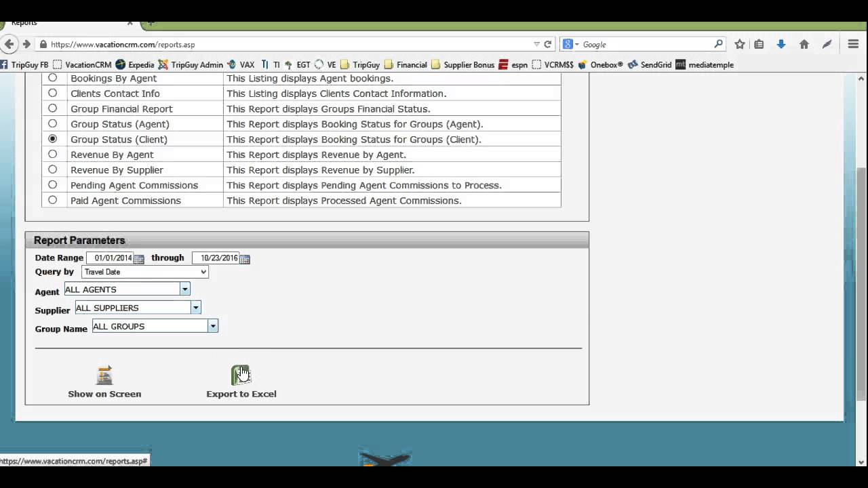Select the Group Status (Client) radio button
The image size is (868, 488).
tap(52, 139)
